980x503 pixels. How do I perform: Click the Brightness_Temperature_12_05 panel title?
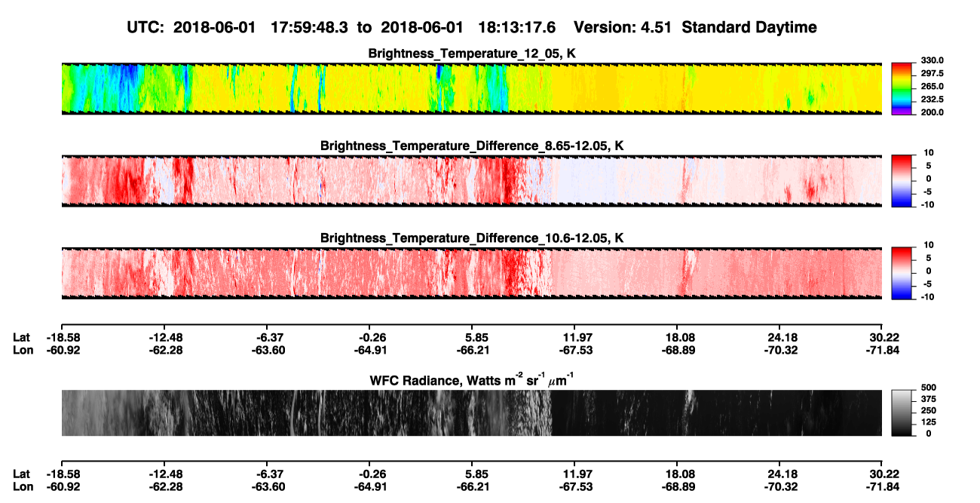pyautogui.click(x=472, y=54)
